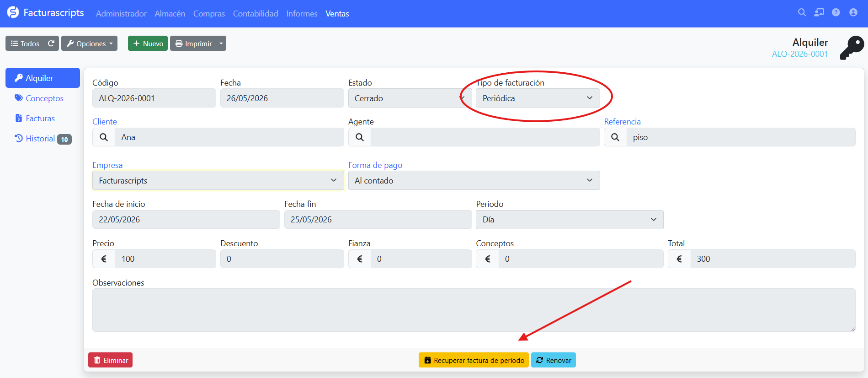Image resolution: width=868 pixels, height=378 pixels.
Task: Click the Descuento input field
Action: 282,259
